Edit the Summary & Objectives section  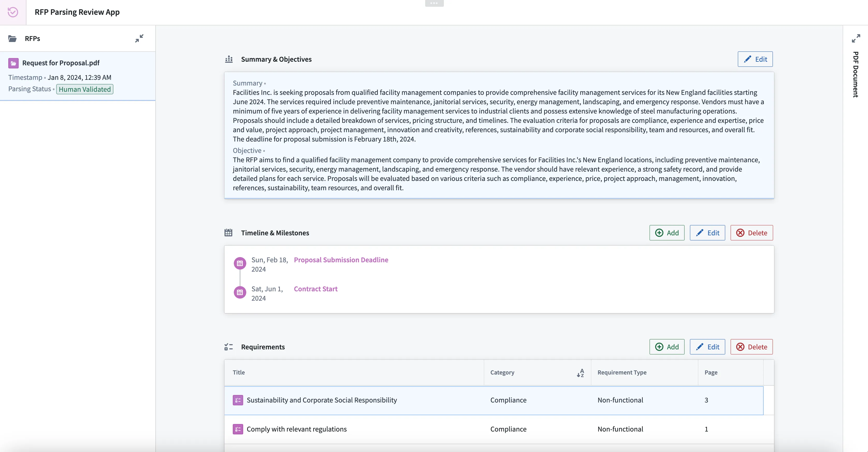pyautogui.click(x=755, y=59)
